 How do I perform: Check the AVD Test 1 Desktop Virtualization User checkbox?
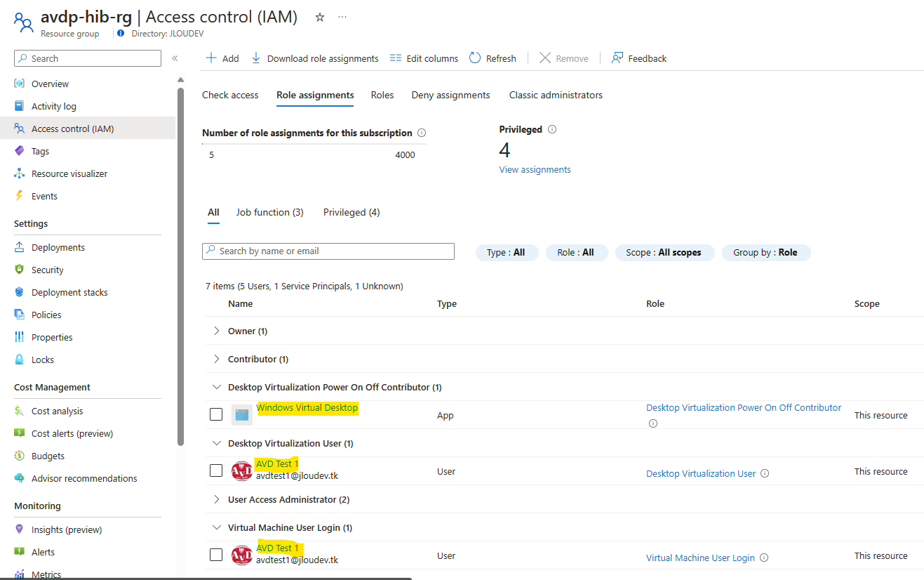(x=216, y=470)
